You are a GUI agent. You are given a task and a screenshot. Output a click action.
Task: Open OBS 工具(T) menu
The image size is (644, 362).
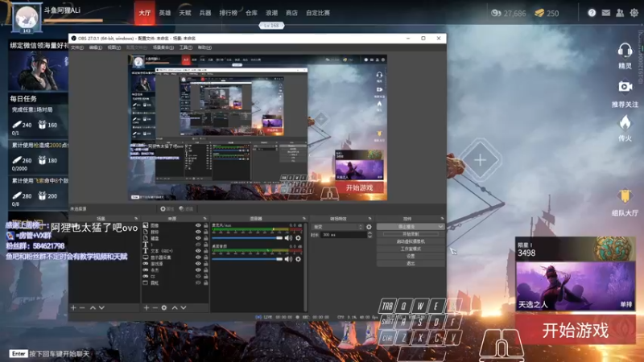click(186, 47)
